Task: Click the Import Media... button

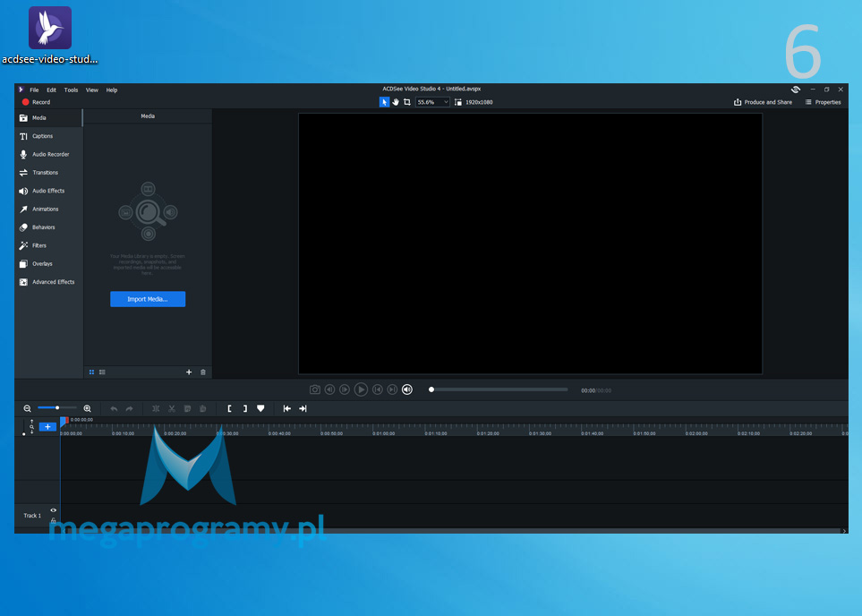Action: (x=148, y=299)
